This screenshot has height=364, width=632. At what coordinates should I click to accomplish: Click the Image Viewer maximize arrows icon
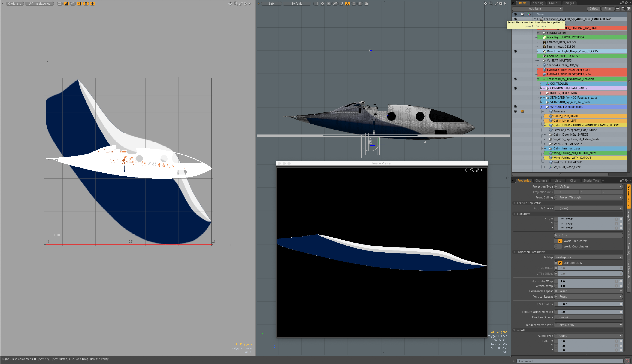[477, 170]
